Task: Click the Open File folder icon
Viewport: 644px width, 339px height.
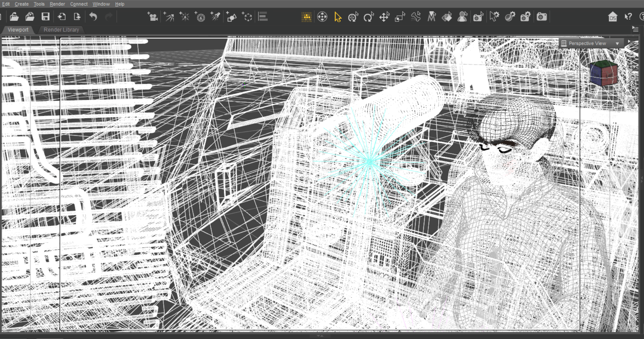Action: 14,17
